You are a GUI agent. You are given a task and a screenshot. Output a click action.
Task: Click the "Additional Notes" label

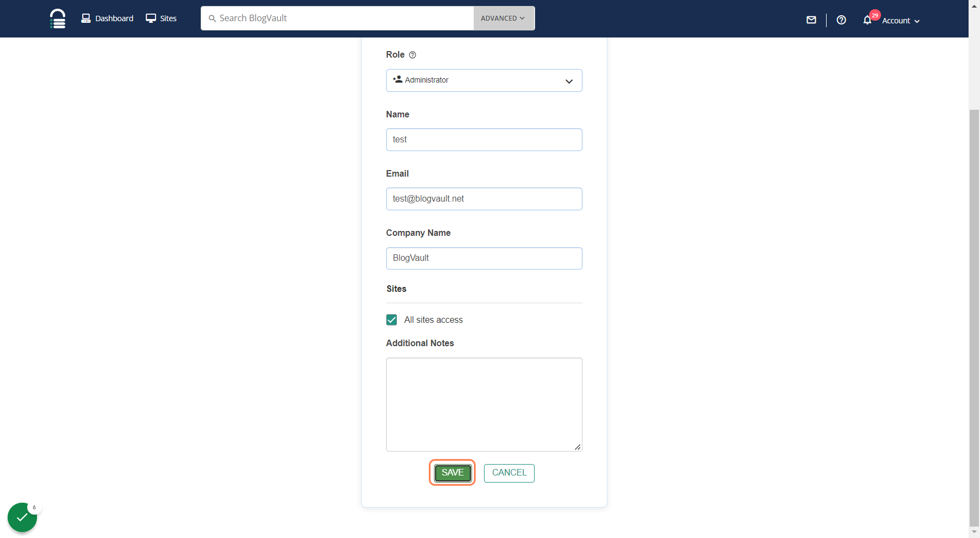(x=420, y=343)
